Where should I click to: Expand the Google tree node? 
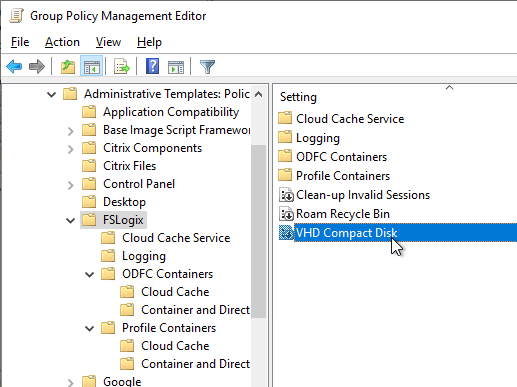point(70,383)
